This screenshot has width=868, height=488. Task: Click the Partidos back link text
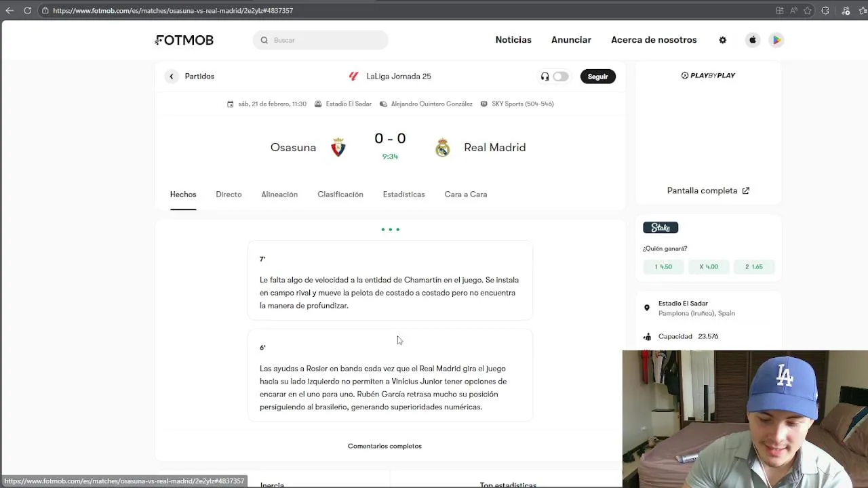tap(199, 77)
